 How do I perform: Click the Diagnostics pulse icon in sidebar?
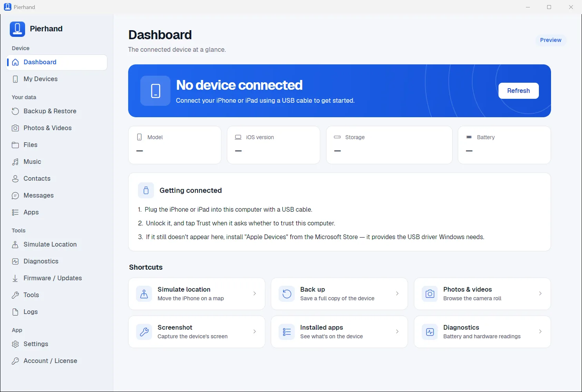click(15, 261)
